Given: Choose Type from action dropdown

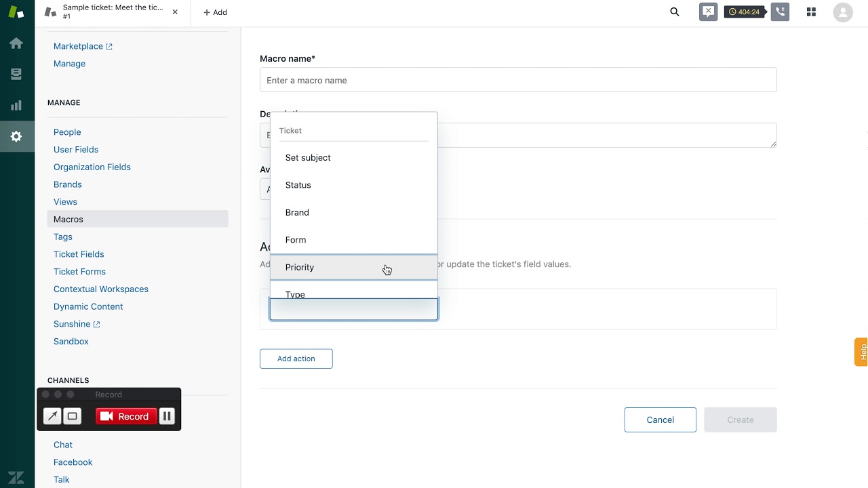Looking at the screenshot, I should point(354,291).
